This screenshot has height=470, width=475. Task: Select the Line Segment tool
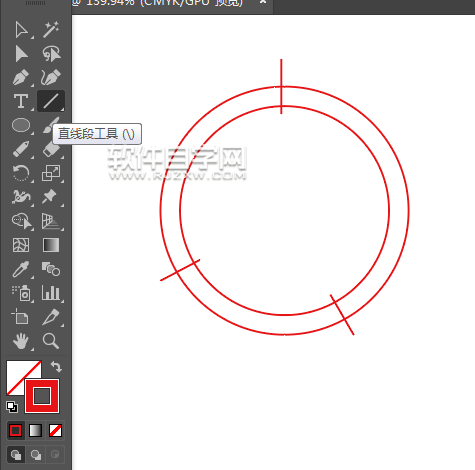(x=51, y=101)
